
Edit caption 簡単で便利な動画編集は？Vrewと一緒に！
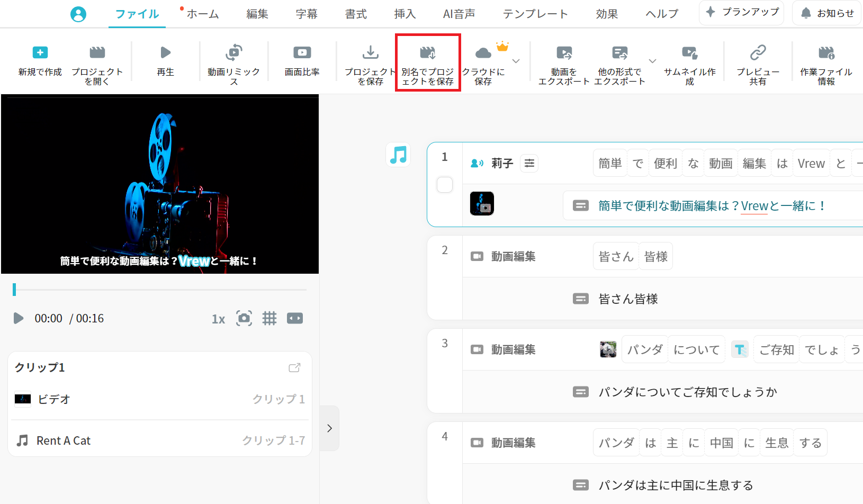coord(711,206)
